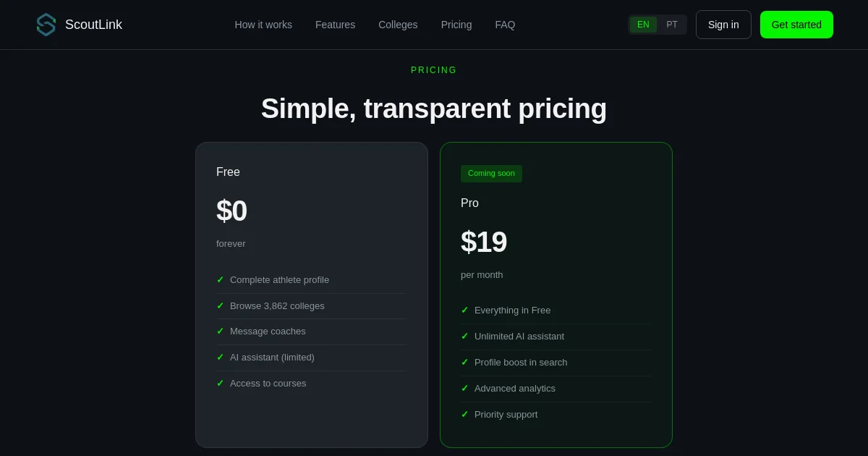
Task: Select Pricing in the navigation bar
Action: point(456,25)
